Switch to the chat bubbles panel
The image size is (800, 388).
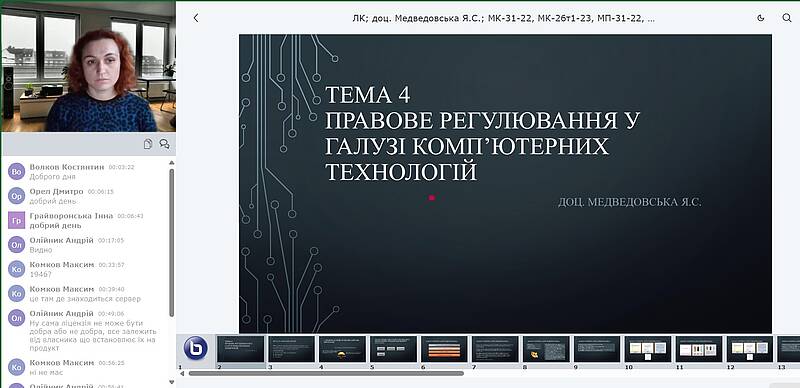pos(164,144)
